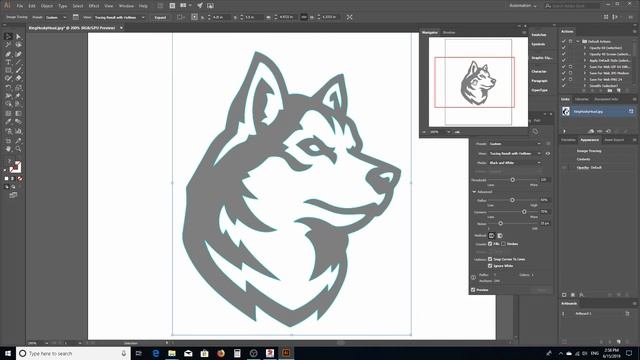Open Character collapsed panel

point(539,71)
